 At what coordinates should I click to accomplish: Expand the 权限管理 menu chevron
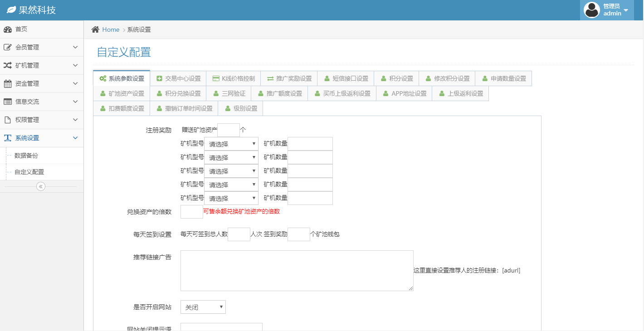pyautogui.click(x=75, y=120)
